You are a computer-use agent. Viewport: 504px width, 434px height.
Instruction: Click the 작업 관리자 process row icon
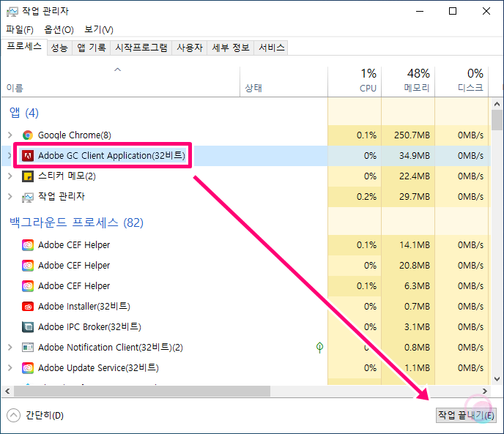click(28, 197)
